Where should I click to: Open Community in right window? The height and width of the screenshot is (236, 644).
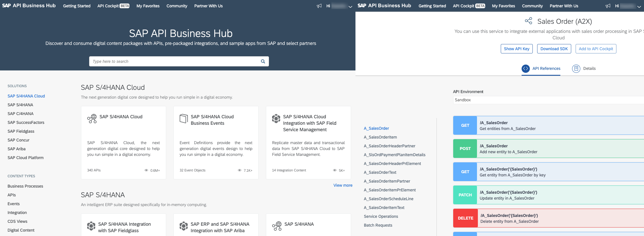pyautogui.click(x=532, y=6)
